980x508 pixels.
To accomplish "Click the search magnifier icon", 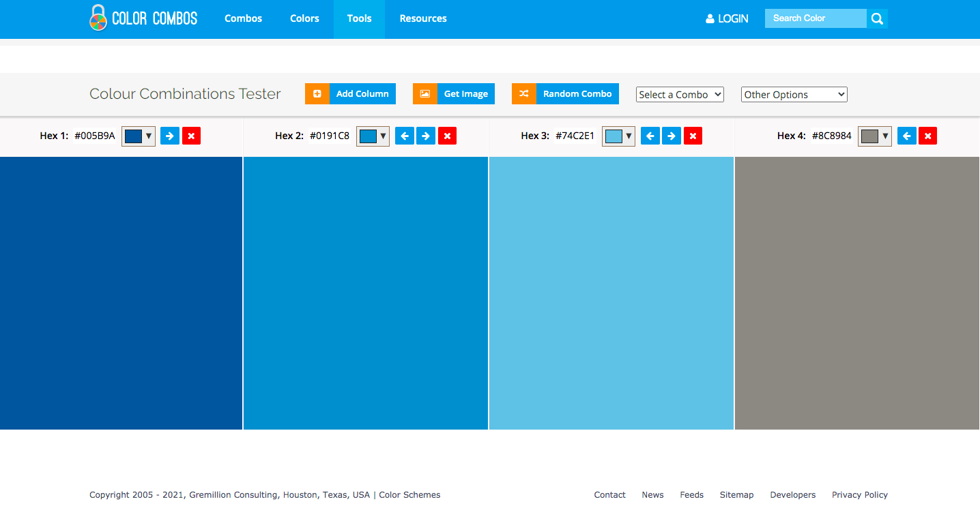I will pos(877,18).
